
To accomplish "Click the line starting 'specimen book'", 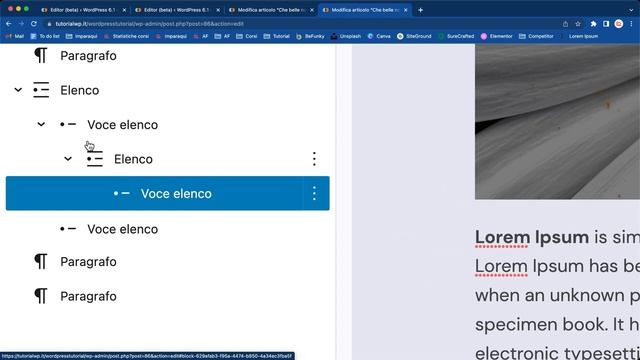I will [x=557, y=324].
